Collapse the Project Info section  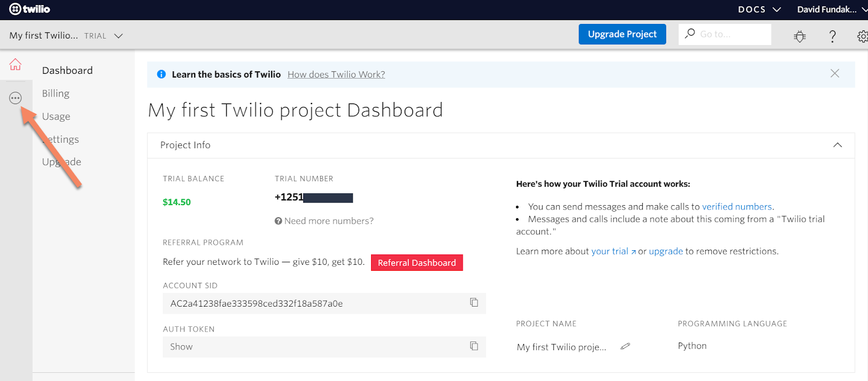coord(838,145)
